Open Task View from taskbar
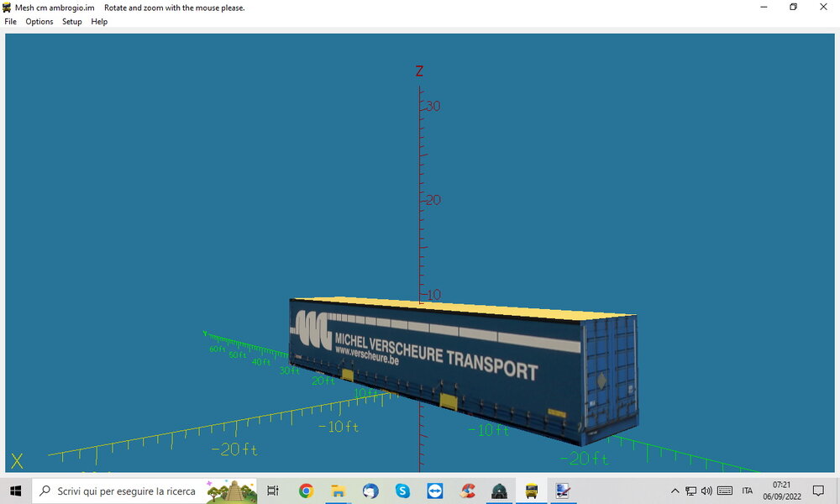The image size is (840, 504). (273, 491)
